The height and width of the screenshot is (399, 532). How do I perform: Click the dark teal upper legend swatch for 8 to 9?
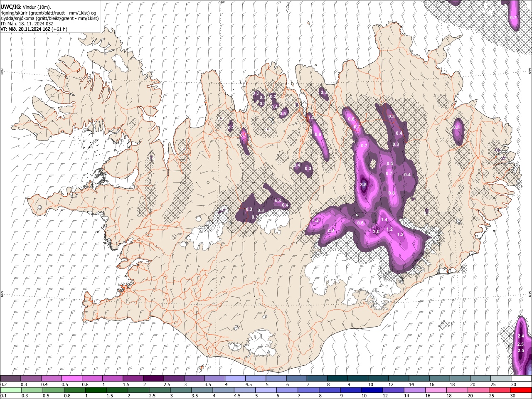click(x=337, y=378)
